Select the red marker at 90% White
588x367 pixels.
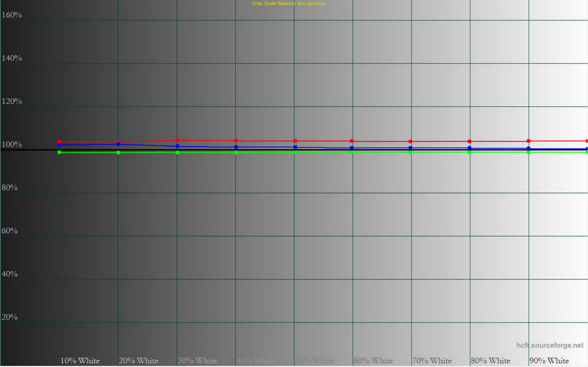pyautogui.click(x=529, y=141)
